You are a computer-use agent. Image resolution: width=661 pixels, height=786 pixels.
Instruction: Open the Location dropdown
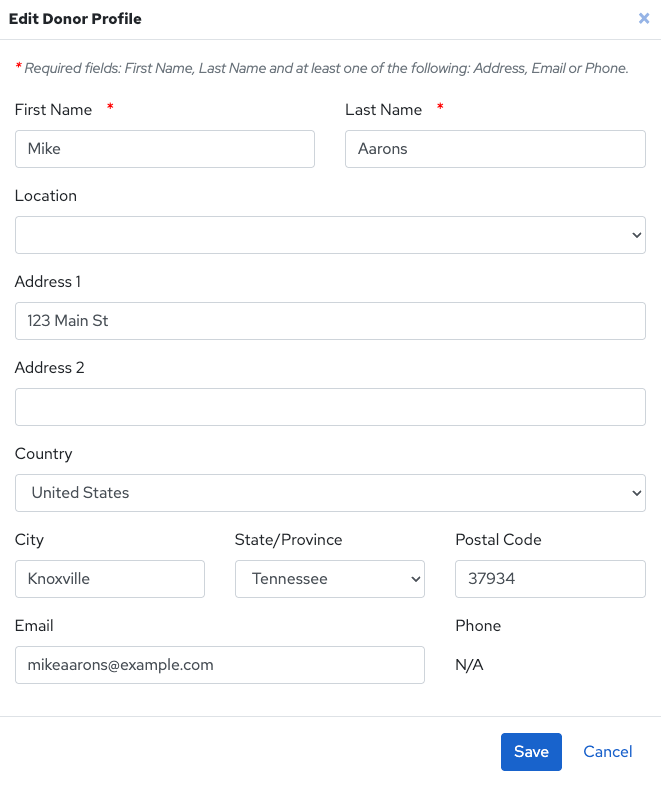click(330, 235)
